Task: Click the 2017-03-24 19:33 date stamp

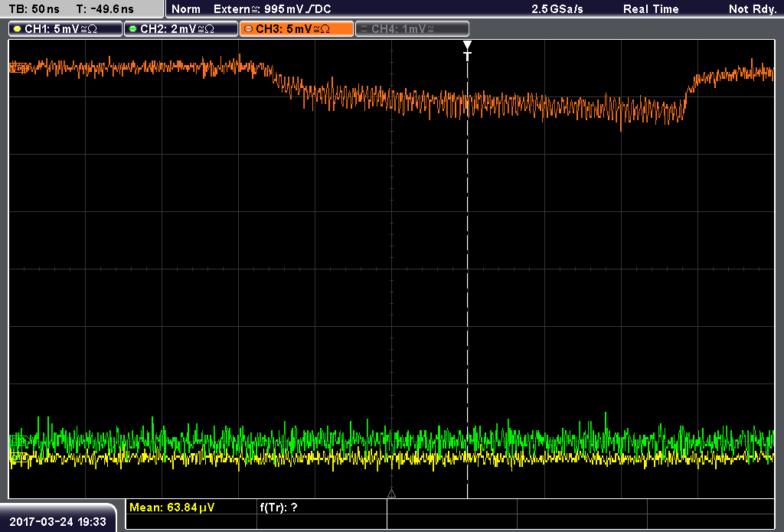Action: coord(58,522)
